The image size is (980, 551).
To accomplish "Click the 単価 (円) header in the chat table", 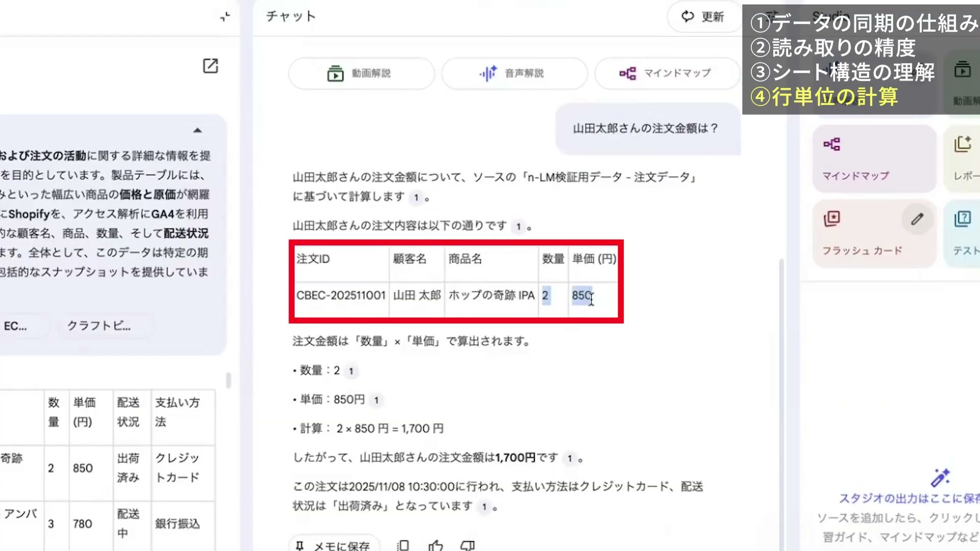I will tap(594, 259).
